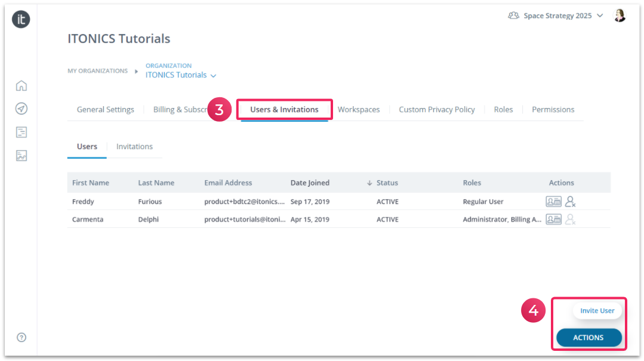644x361 pixels.
Task: Open the Space Strategy 2025 workspace dropdown
Action: tap(563, 16)
